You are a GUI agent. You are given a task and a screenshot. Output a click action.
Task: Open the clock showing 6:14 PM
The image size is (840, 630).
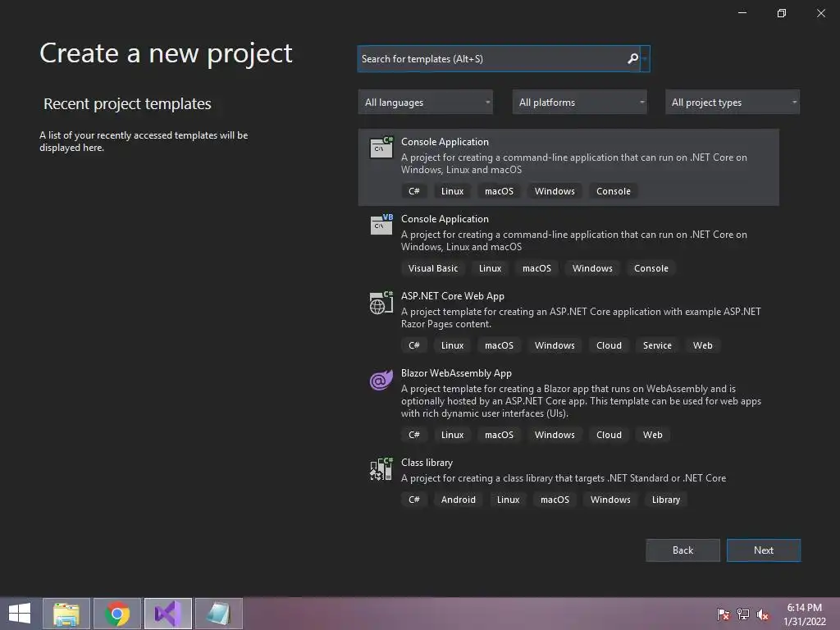pos(804,614)
